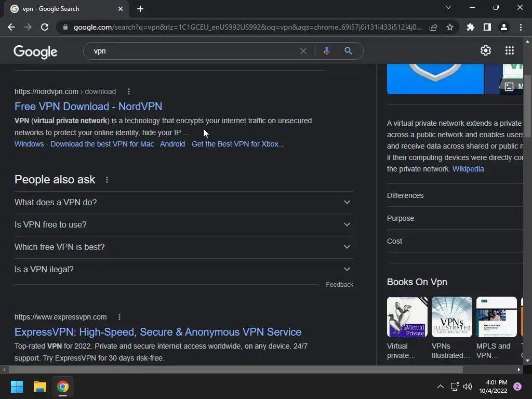This screenshot has height=399, width=532.
Task: Click inside the Google search field
Action: coord(193,51)
